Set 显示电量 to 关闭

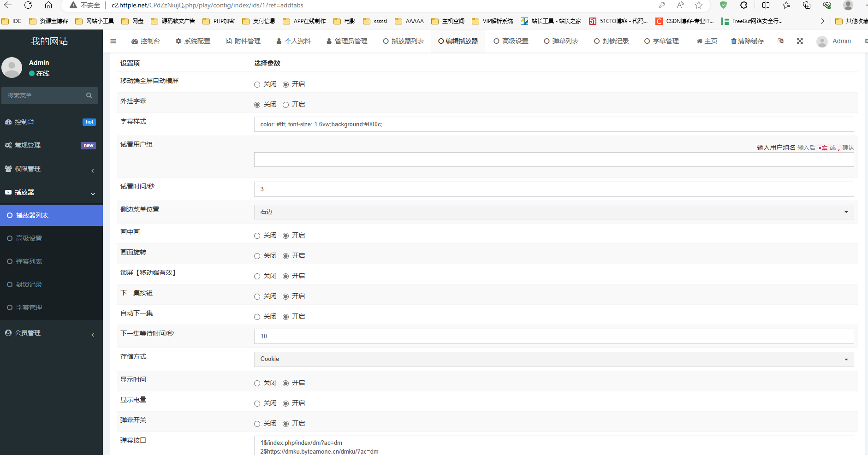point(257,403)
